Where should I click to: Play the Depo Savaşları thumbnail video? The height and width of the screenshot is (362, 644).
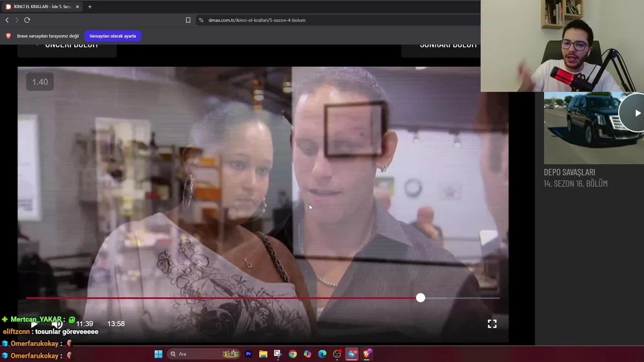(x=594, y=128)
